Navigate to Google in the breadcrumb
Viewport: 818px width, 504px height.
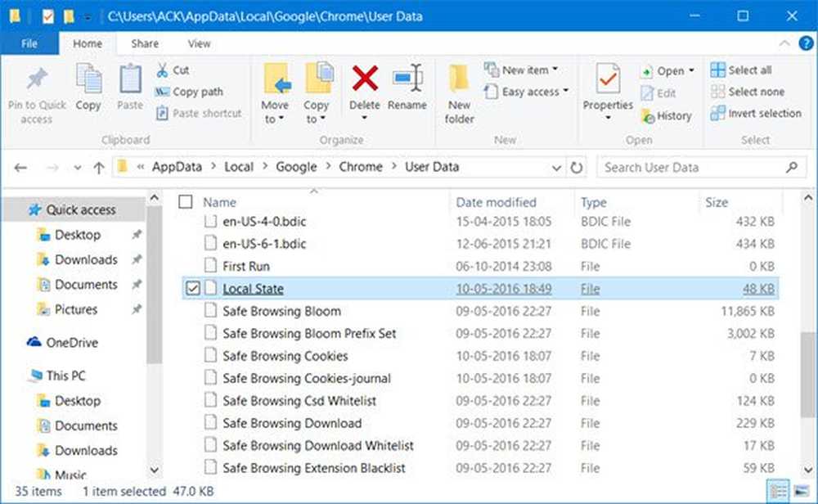pos(296,167)
